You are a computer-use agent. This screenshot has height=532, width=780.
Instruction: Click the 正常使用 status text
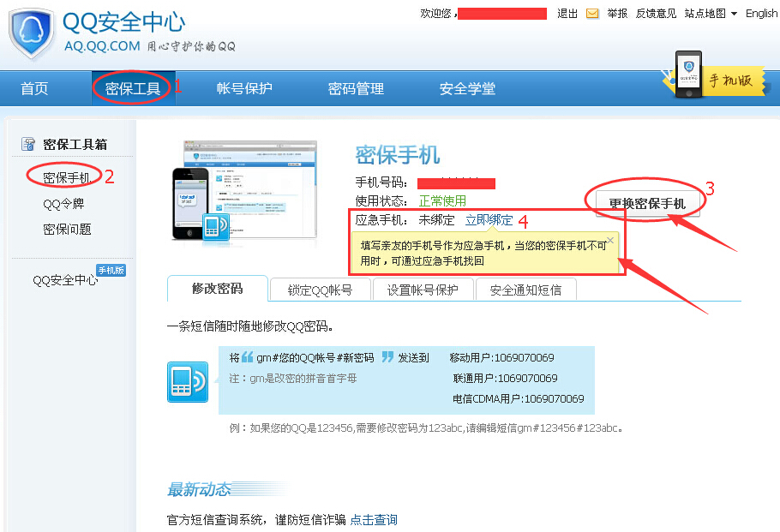pyautogui.click(x=442, y=200)
